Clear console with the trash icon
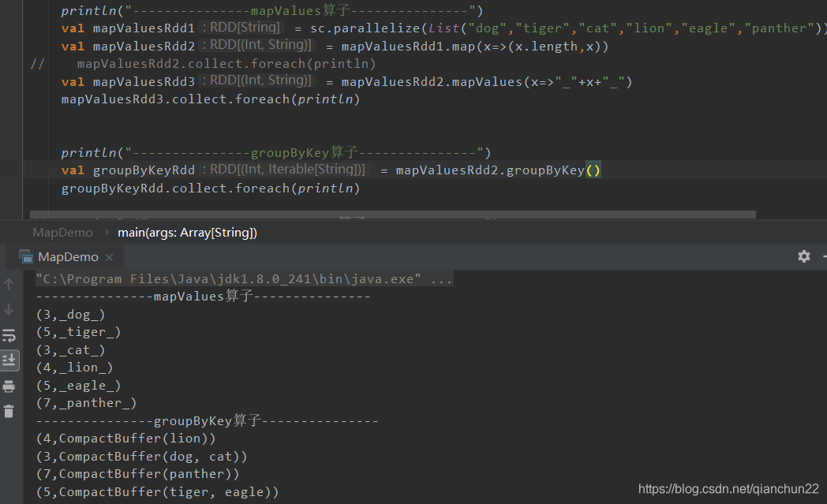 9,411
